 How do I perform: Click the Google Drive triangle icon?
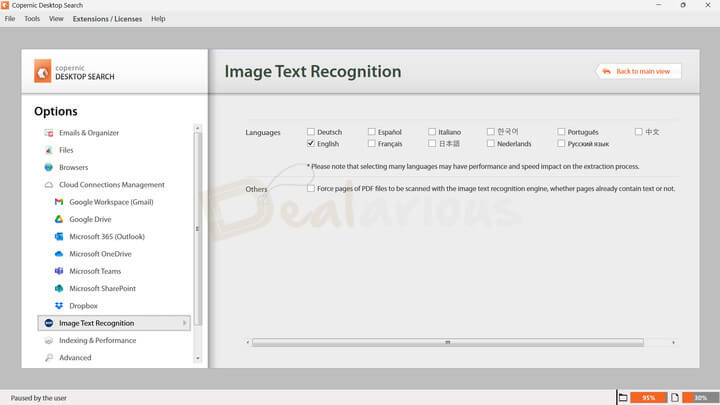click(x=59, y=219)
